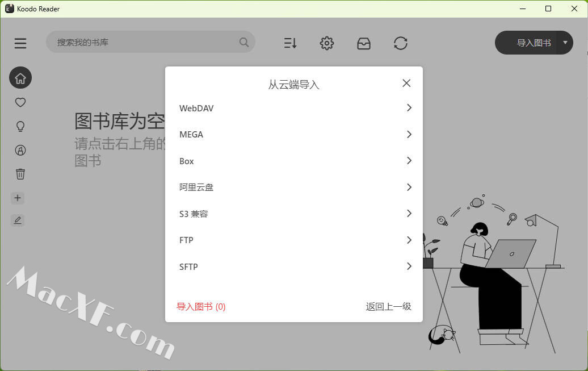Select the 阿里云盘 source label
588x371 pixels.
tap(196, 187)
